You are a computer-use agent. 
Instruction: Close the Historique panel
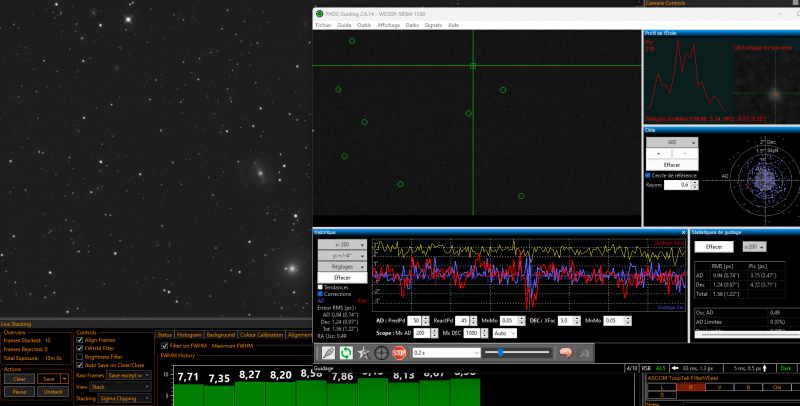683,233
